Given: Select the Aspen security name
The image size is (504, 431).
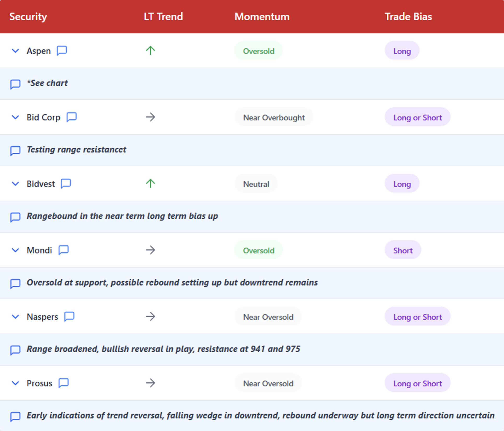Looking at the screenshot, I should pos(39,51).
